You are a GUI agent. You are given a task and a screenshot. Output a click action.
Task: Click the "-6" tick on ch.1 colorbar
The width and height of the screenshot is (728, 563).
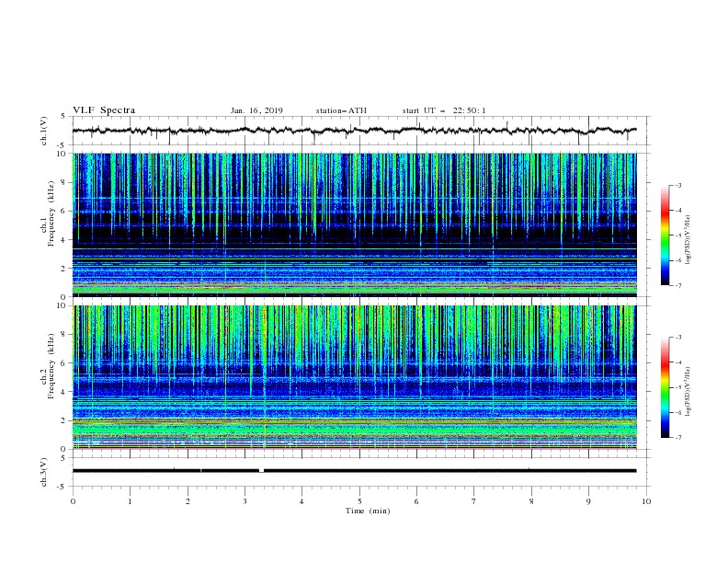click(678, 260)
